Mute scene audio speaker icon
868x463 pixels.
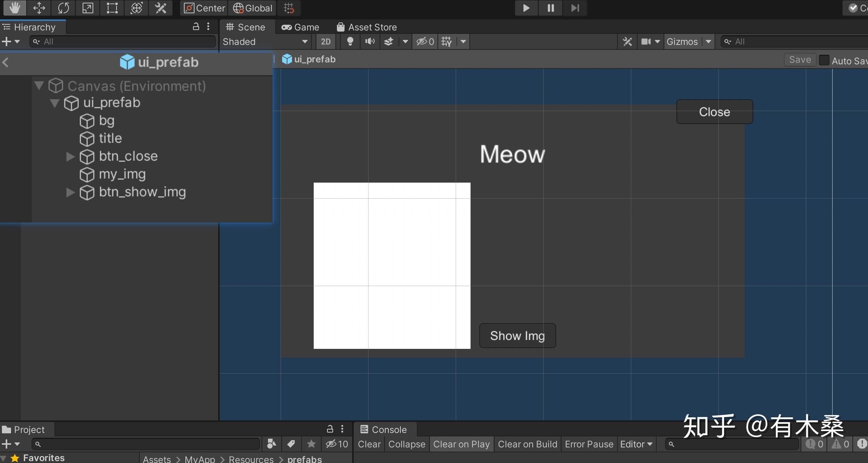click(x=370, y=41)
